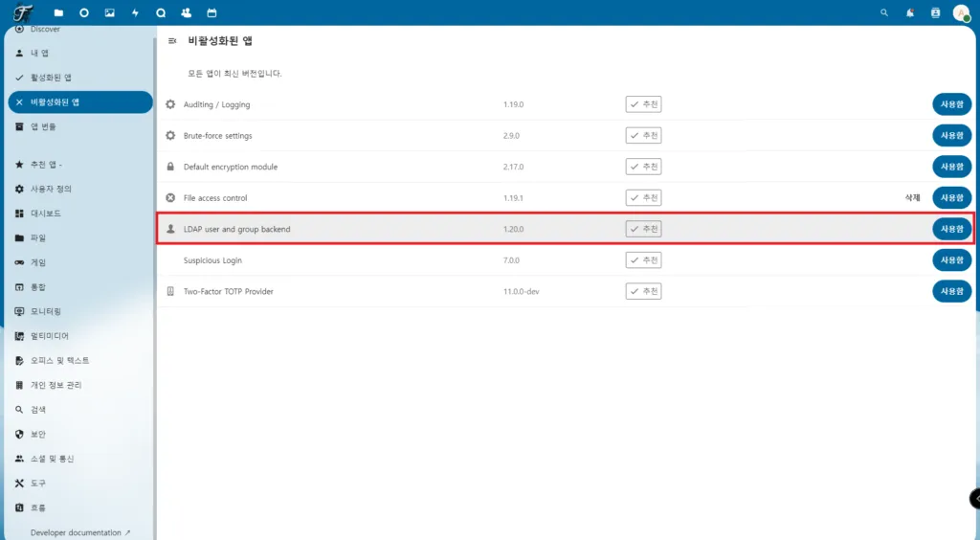
Task: Open the 통합 category
Action: tap(80, 287)
